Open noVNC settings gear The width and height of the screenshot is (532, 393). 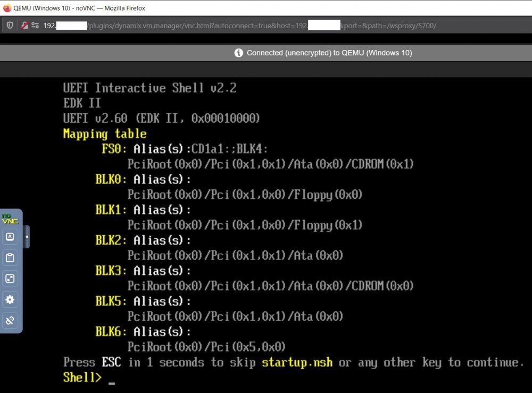pyautogui.click(x=10, y=300)
